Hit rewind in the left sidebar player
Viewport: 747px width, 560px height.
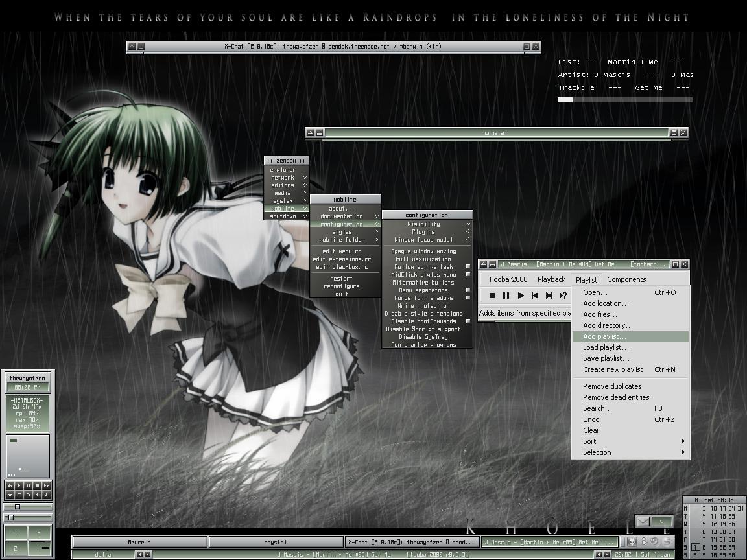coord(10,485)
